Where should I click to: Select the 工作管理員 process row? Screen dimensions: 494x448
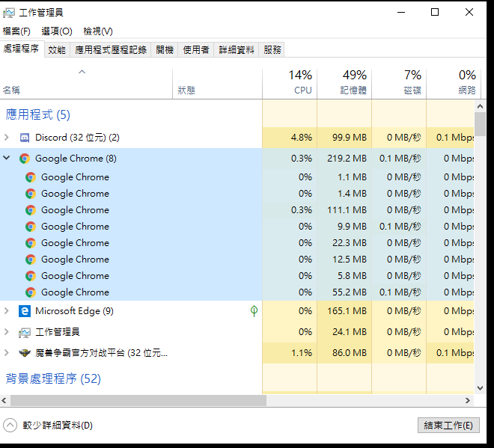coord(237,332)
